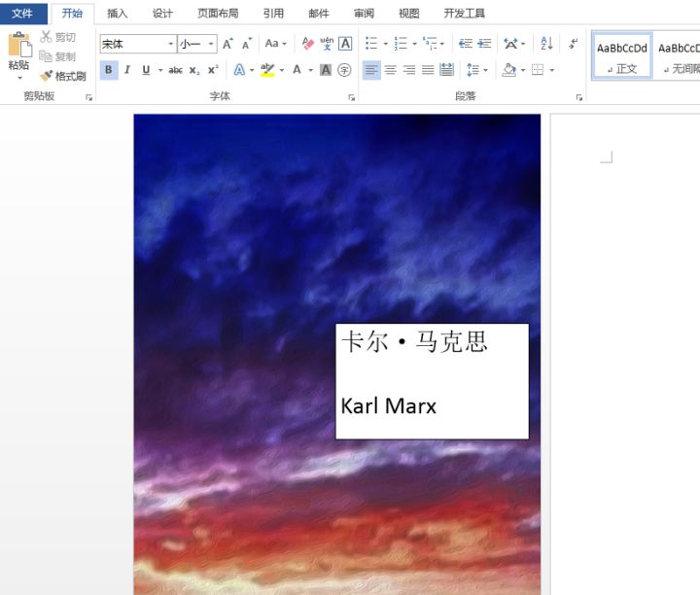
Task: Open the File (文件) tab
Action: click(x=22, y=14)
